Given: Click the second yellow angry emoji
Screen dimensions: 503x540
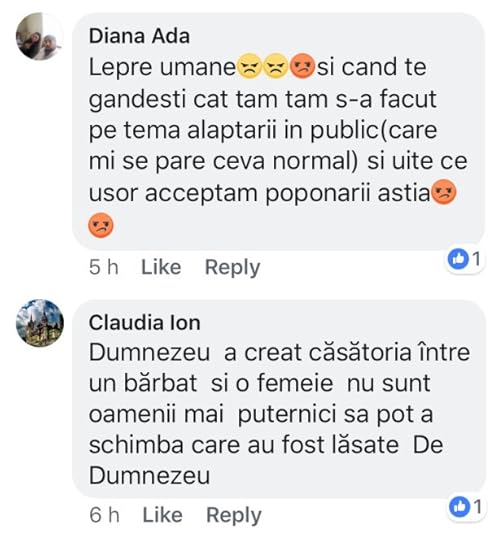Looking at the screenshot, I should [x=275, y=66].
